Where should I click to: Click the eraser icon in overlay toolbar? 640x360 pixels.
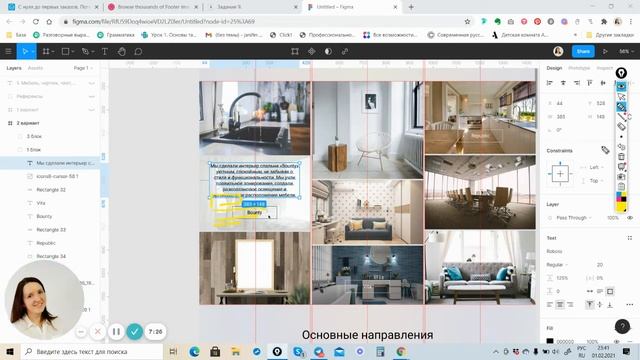coord(621,127)
